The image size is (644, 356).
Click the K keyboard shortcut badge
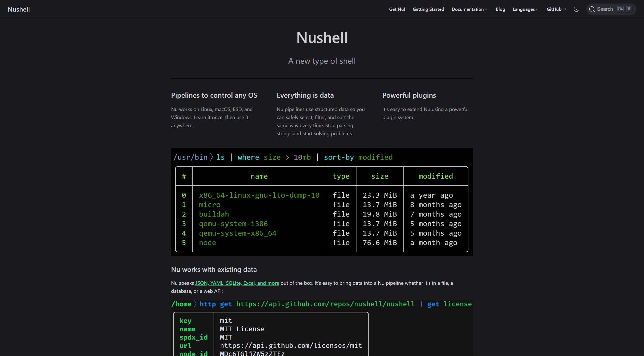click(x=629, y=9)
